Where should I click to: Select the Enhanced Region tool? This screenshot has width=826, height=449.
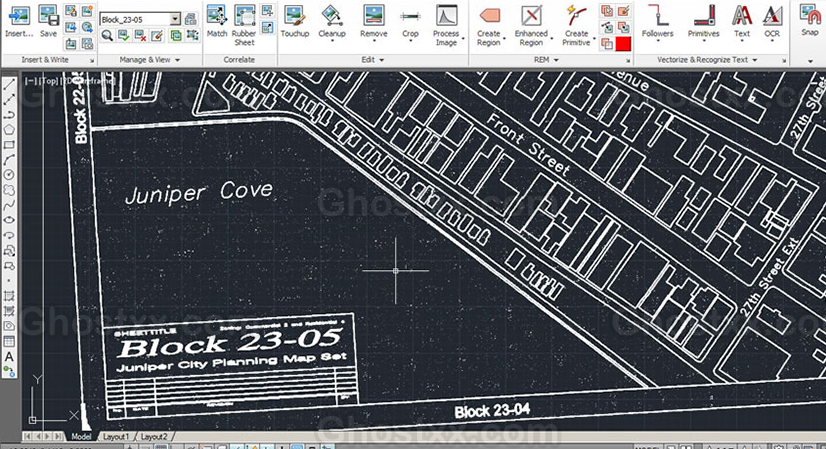[531, 25]
